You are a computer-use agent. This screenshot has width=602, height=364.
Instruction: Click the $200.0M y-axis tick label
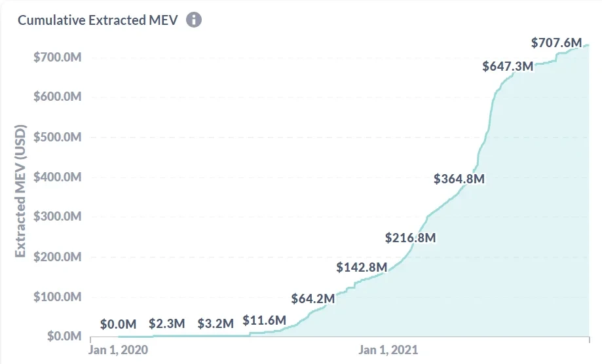pos(57,257)
